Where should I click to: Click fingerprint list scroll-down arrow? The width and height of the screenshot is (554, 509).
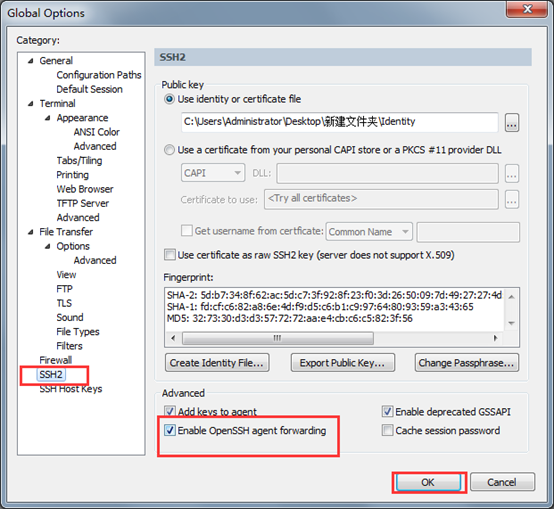point(511,323)
